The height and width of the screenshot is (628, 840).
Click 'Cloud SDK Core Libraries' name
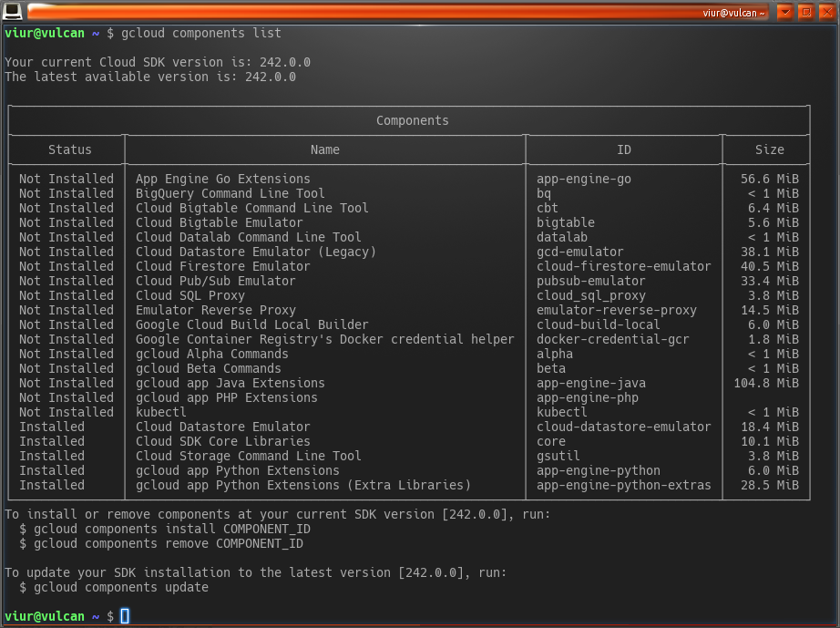[x=223, y=441]
